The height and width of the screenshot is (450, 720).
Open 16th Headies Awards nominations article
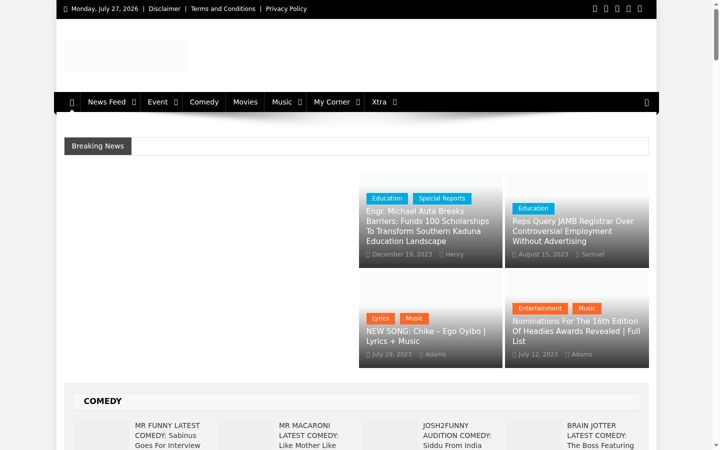[576, 331]
